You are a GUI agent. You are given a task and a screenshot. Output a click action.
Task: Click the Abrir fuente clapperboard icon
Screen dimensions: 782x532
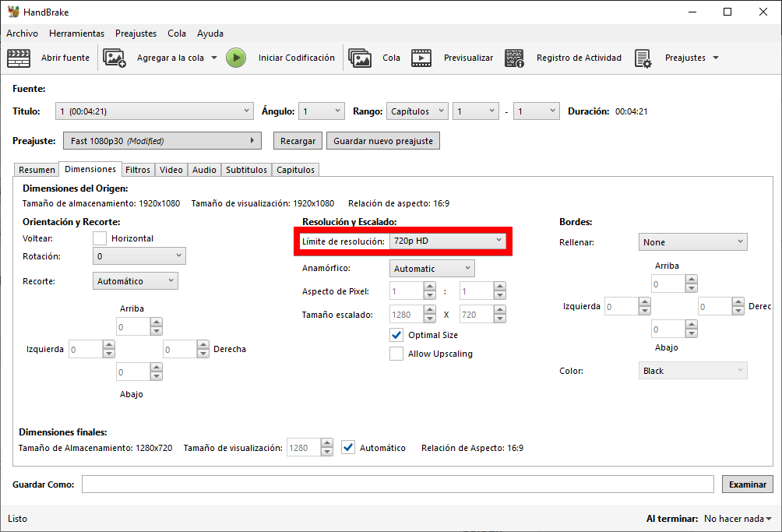click(19, 58)
